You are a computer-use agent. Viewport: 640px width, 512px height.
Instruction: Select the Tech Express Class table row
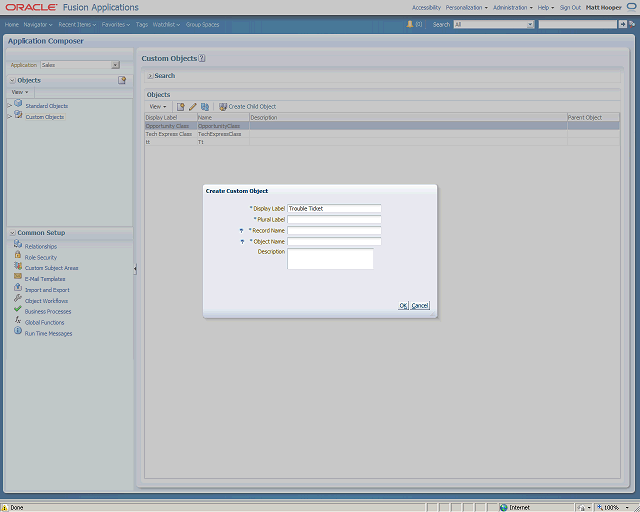[x=382, y=134]
